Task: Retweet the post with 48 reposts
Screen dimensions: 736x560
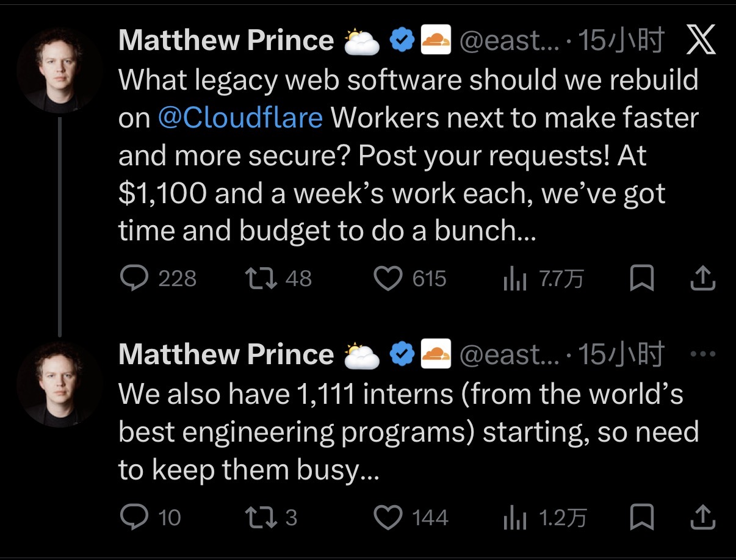Action: [x=259, y=279]
